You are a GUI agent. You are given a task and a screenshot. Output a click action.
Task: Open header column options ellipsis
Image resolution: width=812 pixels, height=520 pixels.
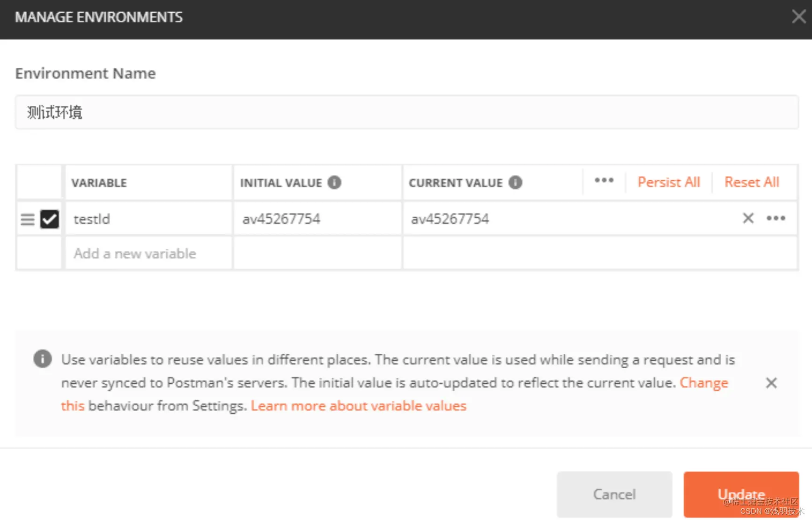604,180
